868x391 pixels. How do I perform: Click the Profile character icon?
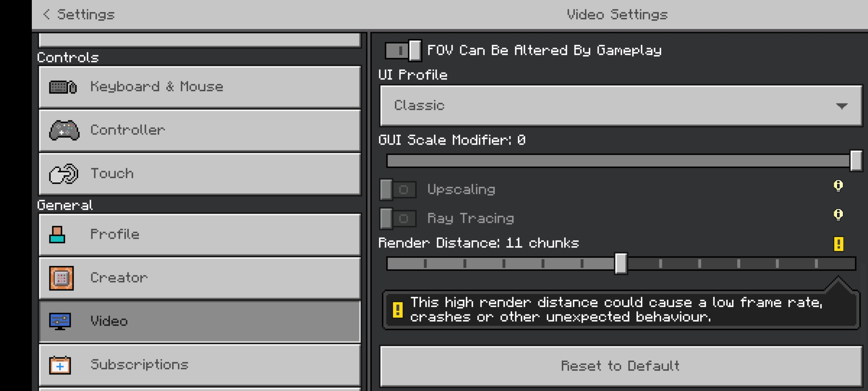coord(57,235)
